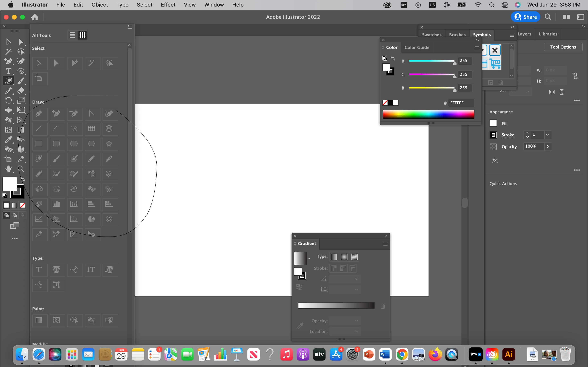Viewport: 588px width, 367px height.
Task: Switch to the Swatches tab
Action: pyautogui.click(x=432, y=35)
